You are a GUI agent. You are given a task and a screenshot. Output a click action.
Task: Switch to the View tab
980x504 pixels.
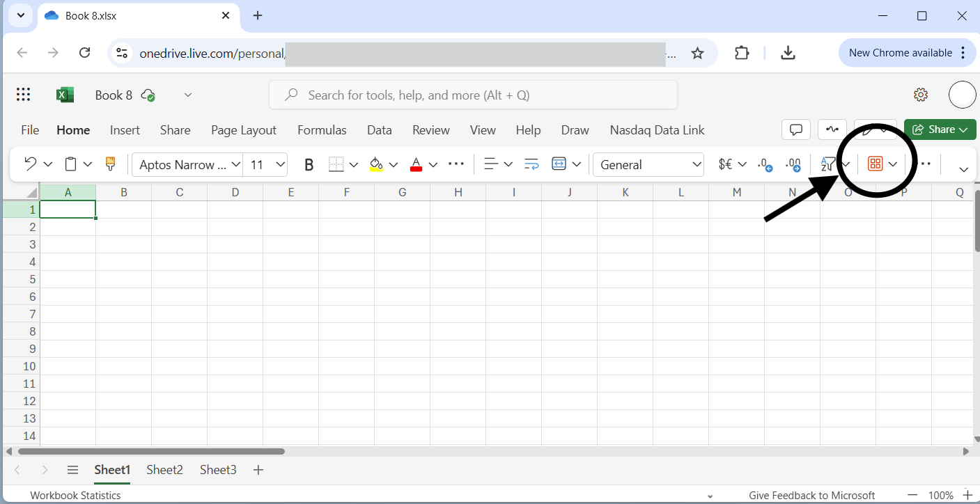point(483,130)
